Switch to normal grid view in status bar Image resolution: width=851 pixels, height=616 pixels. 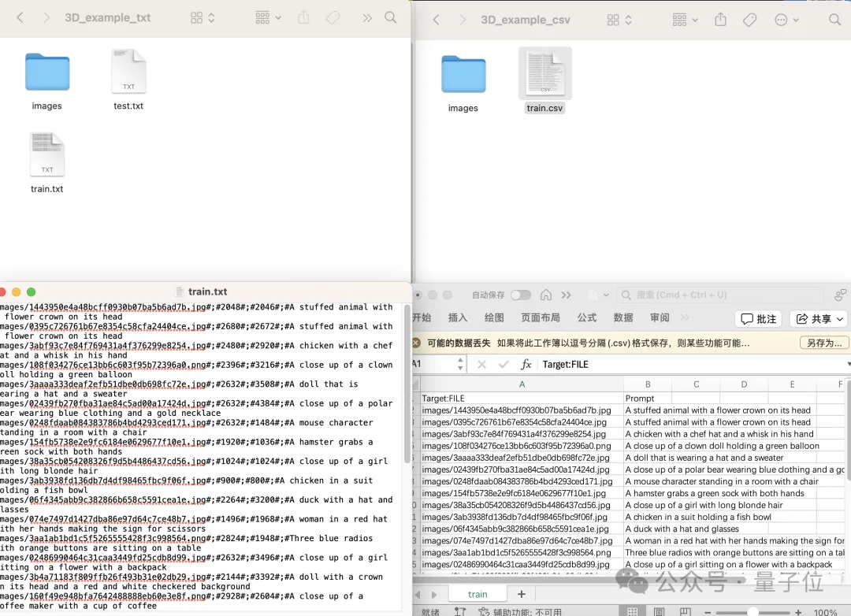[x=633, y=611]
